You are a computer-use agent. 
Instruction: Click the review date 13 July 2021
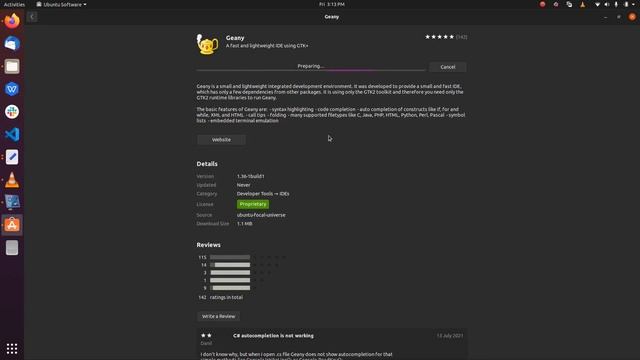(x=450, y=336)
